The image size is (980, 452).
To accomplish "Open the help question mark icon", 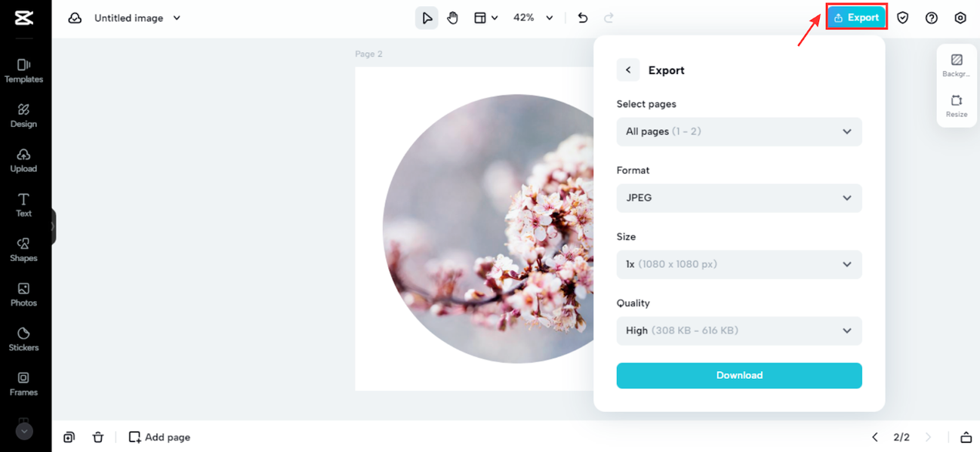I will tap(931, 18).
